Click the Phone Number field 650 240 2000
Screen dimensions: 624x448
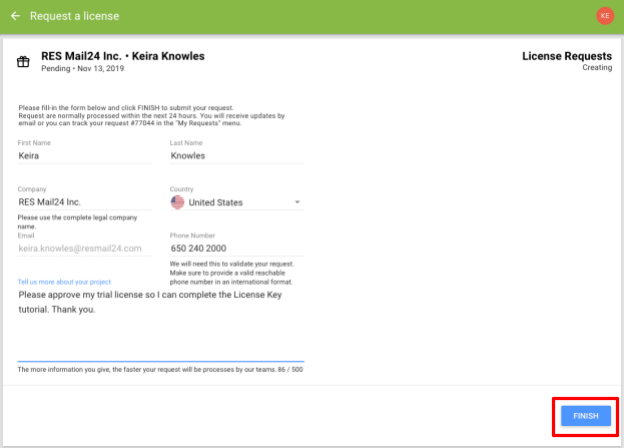click(237, 248)
